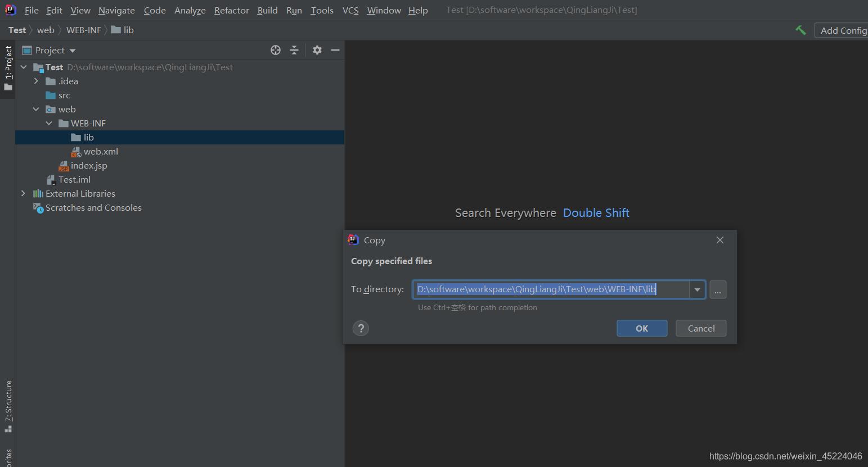Open the directory history dropdown arrow
The image size is (868, 467).
(x=697, y=289)
